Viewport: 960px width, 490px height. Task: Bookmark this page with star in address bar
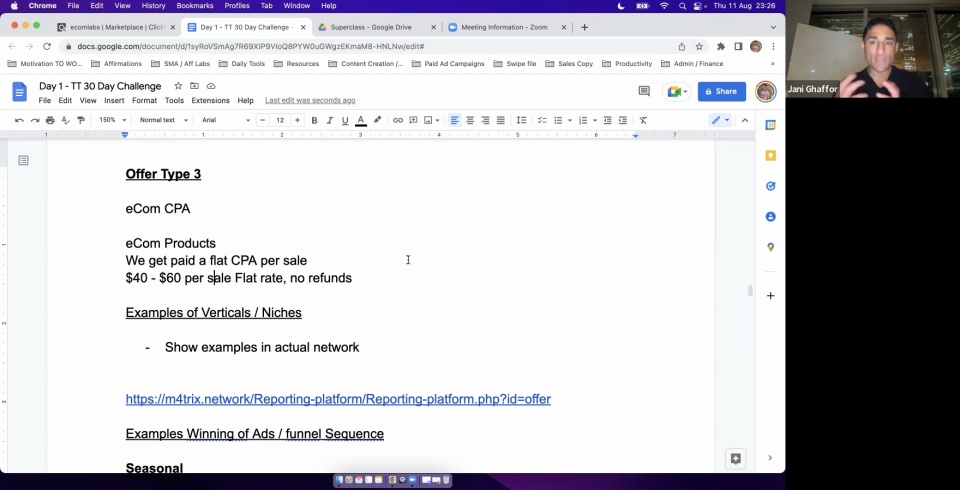[x=699, y=47]
